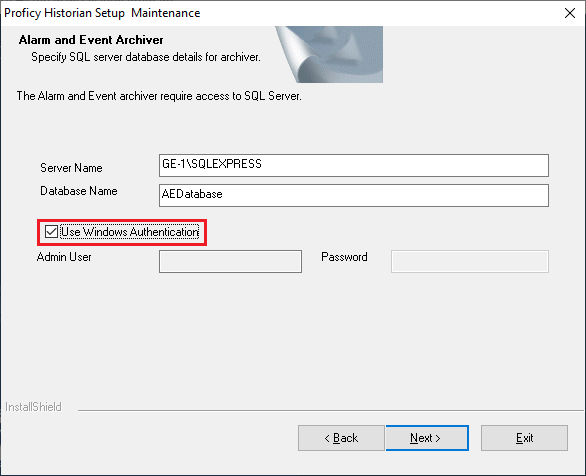Click the Admin User label

[64, 257]
